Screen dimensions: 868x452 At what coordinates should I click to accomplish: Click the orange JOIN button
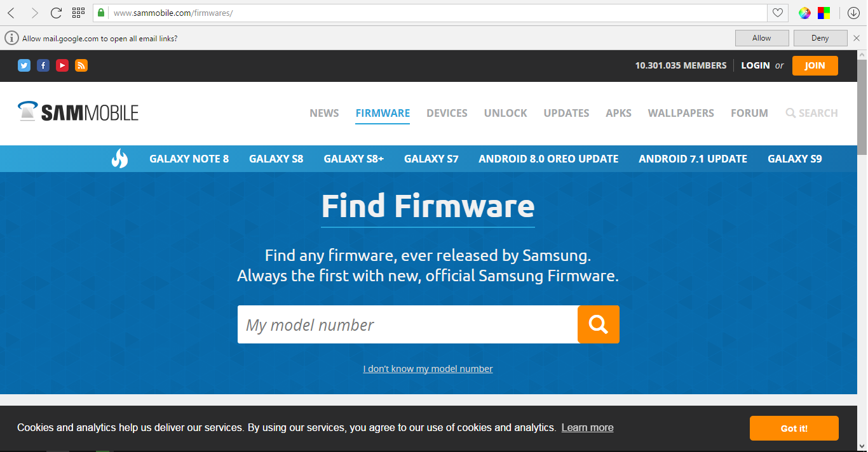click(x=815, y=65)
